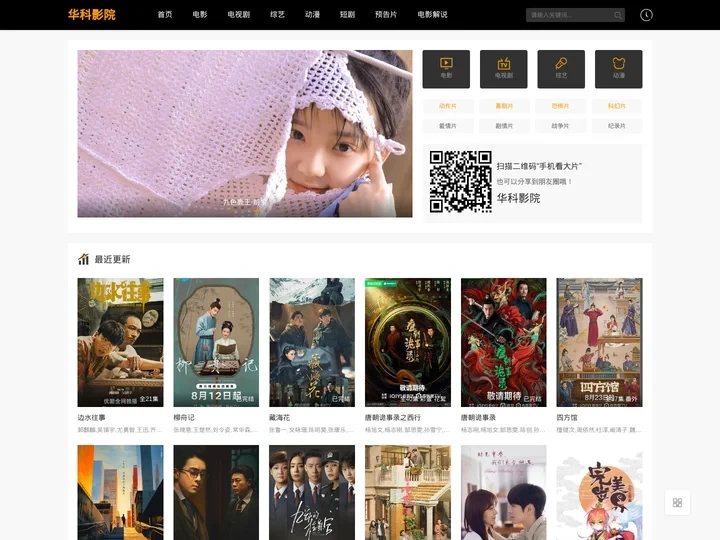Open second-row poster with man in glasses

pyautogui.click(x=216, y=492)
